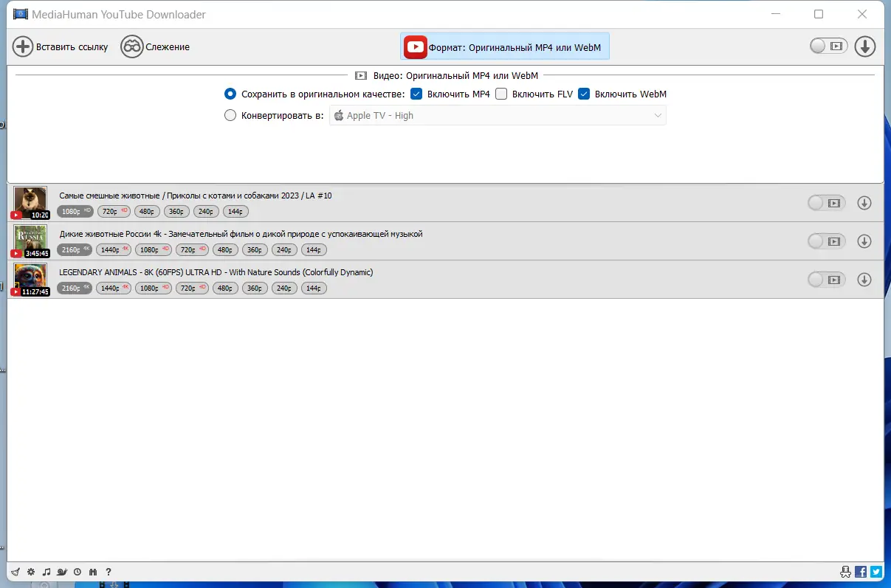Open the Apple TV - High dropdown
This screenshot has width=891, height=588.
click(x=498, y=115)
